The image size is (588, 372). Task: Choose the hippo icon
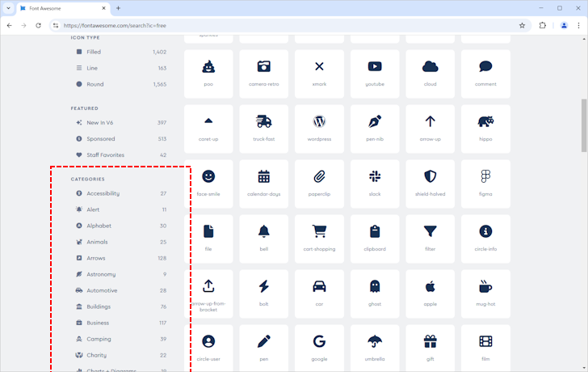485,129
